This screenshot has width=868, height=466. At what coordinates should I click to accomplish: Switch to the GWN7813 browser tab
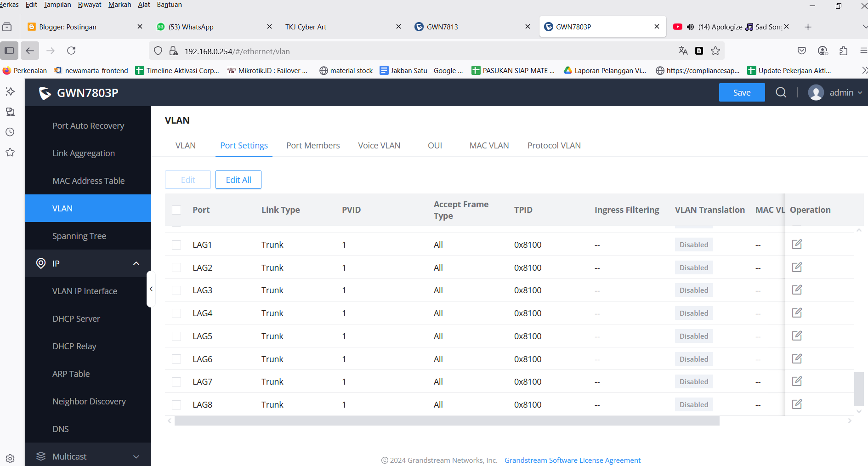click(x=471, y=27)
